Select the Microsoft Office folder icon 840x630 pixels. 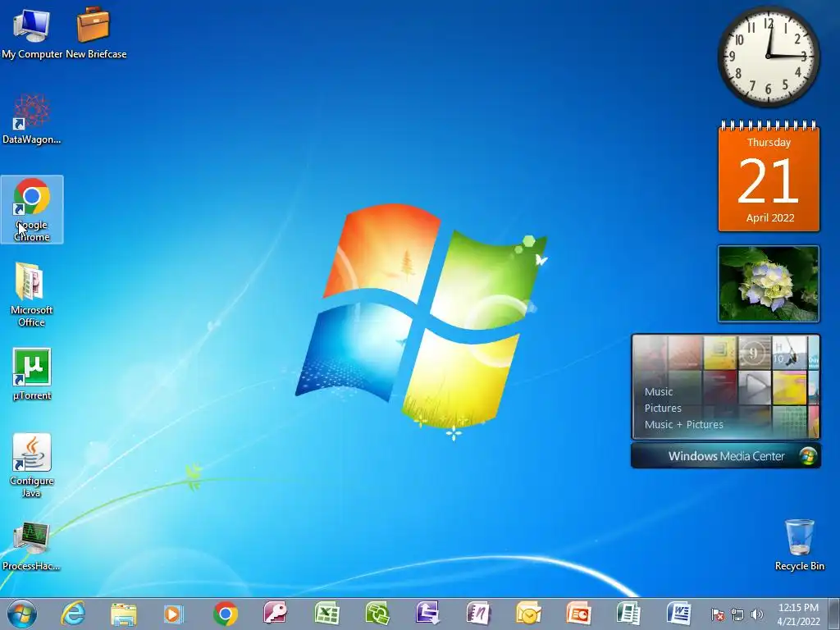32,294
